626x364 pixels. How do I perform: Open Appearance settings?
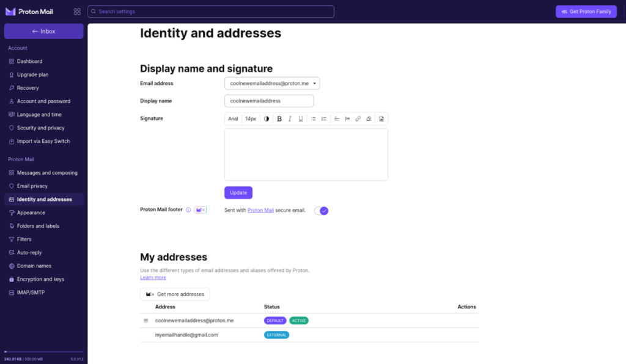click(x=43, y=213)
